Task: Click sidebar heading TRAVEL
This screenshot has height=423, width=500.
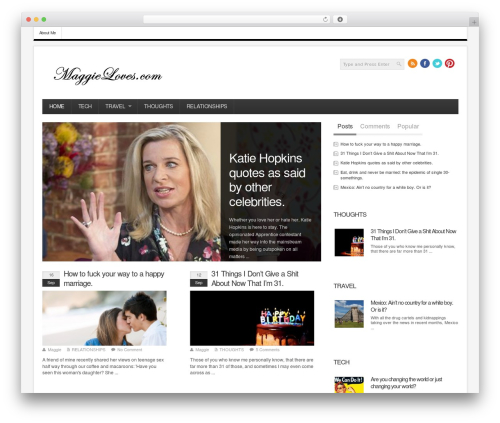Action: point(345,286)
